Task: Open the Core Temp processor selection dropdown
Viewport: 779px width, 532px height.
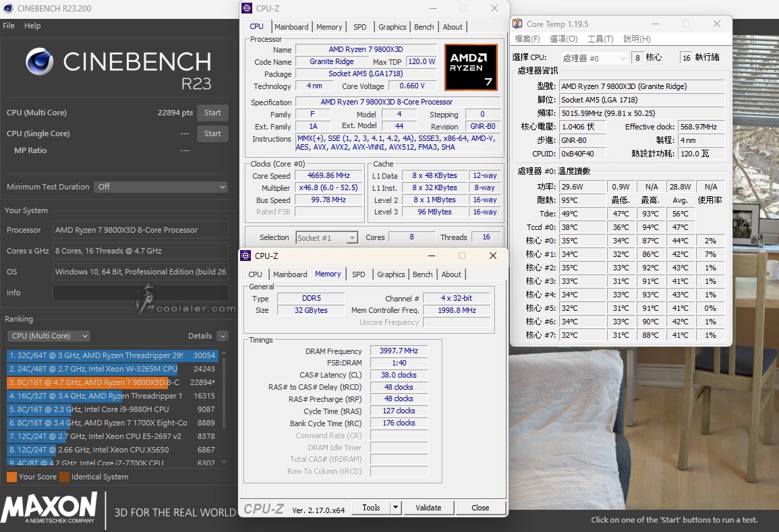Action: [594, 58]
